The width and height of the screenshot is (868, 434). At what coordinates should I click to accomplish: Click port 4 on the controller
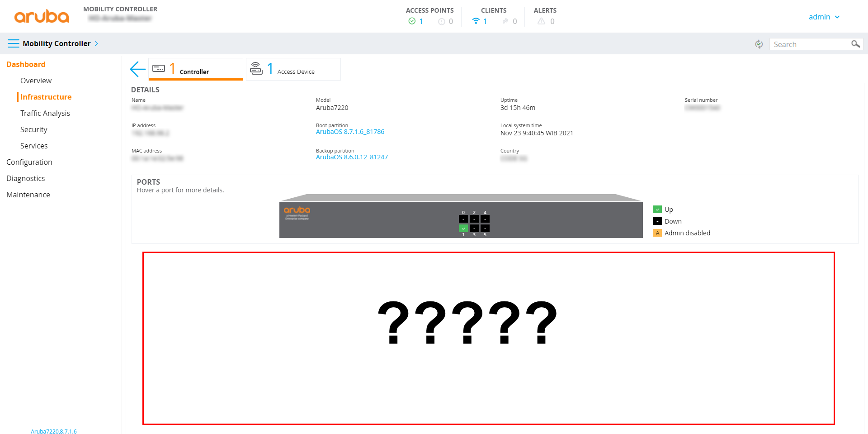[485, 219]
